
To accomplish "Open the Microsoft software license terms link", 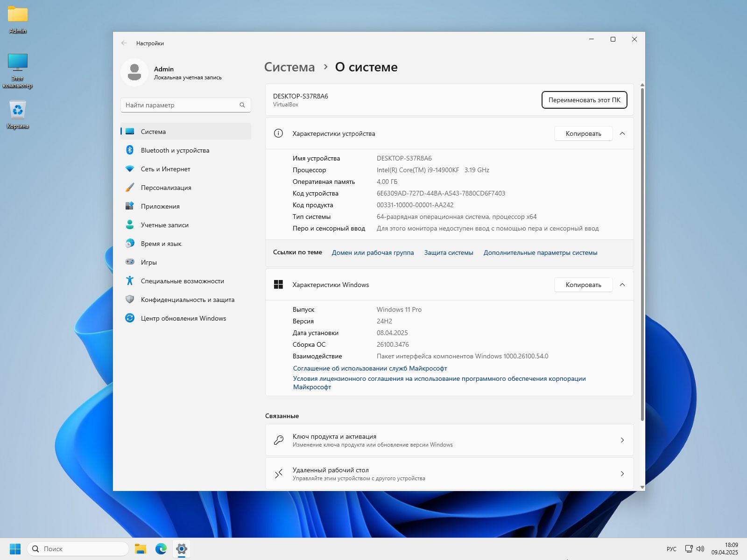I will [x=439, y=383].
